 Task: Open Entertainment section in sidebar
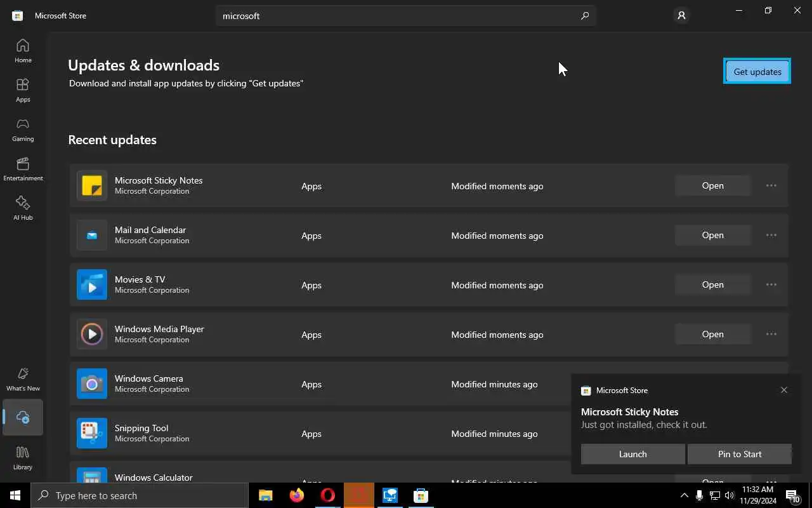tap(23, 169)
